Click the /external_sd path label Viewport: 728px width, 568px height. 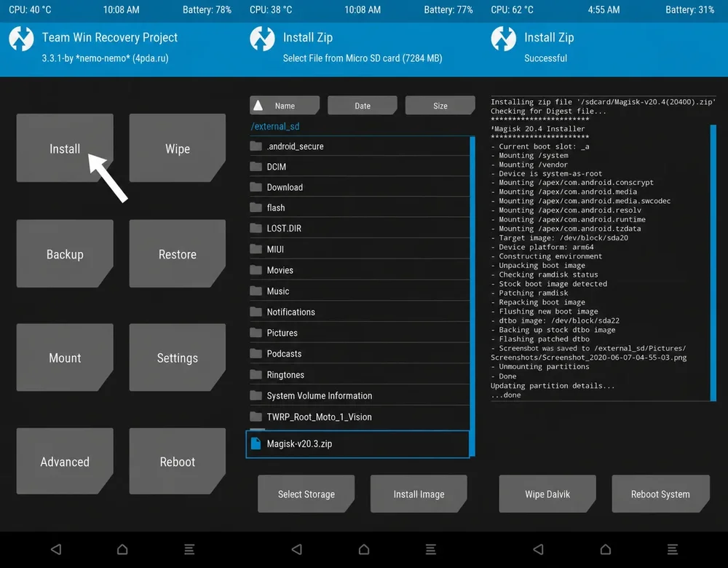[275, 126]
